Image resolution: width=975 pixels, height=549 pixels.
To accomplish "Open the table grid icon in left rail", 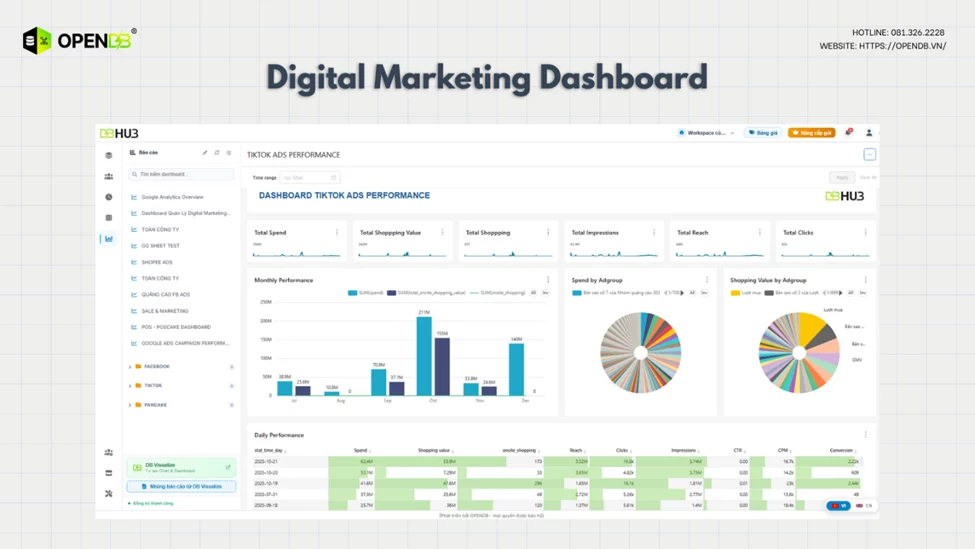I will click(109, 218).
